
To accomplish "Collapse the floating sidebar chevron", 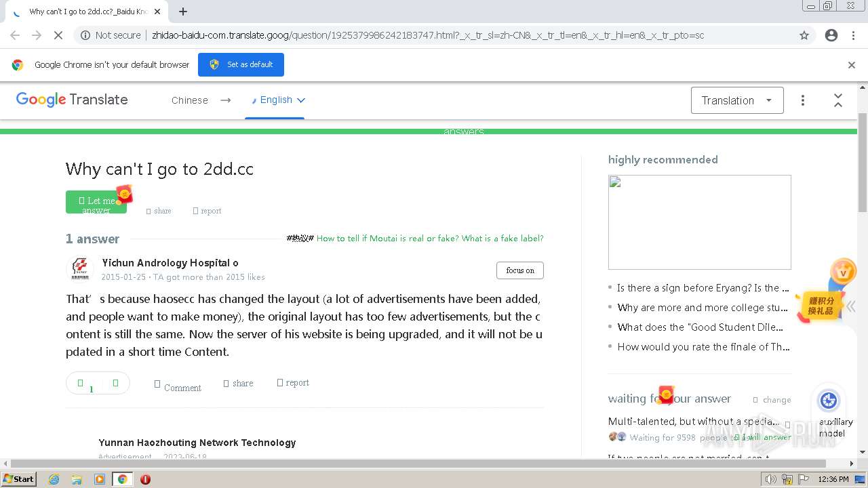I will coord(850,306).
